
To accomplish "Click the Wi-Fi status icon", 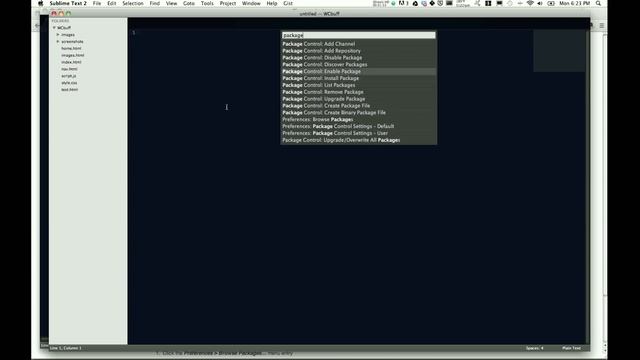I will [x=530, y=3].
